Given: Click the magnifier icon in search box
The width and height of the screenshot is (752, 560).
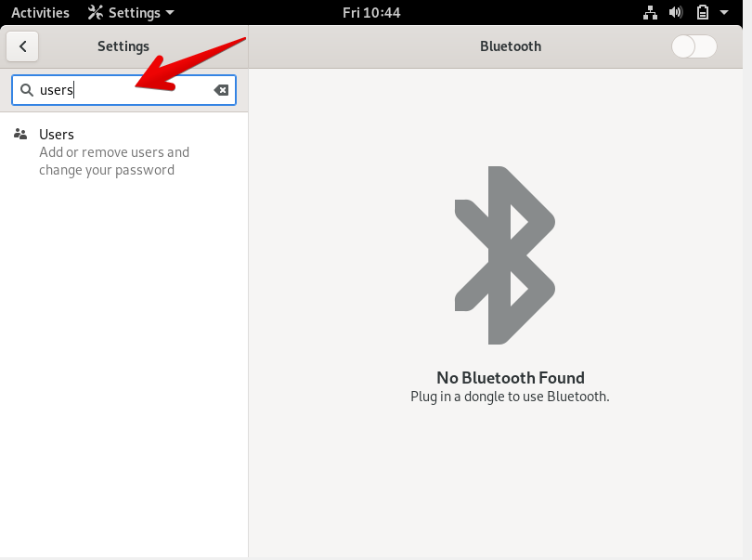Looking at the screenshot, I should (x=27, y=90).
